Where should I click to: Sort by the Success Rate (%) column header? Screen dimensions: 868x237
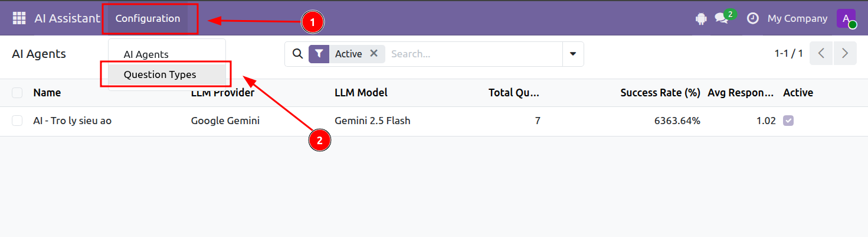tap(660, 93)
